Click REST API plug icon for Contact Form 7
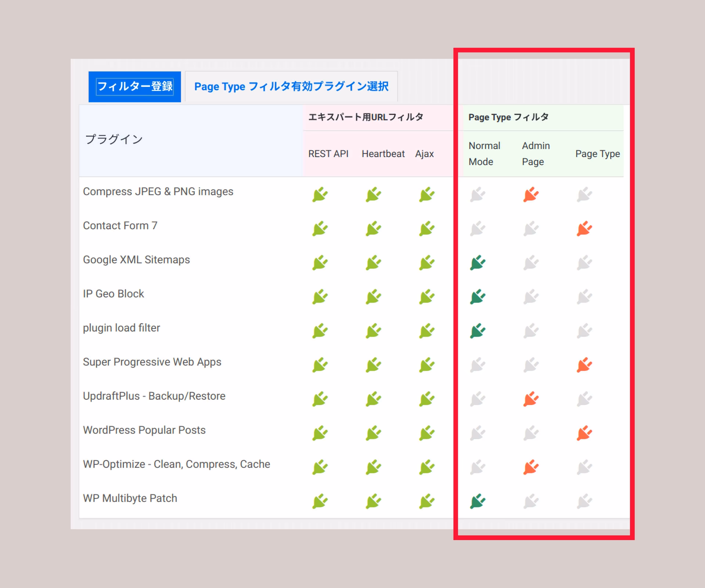The height and width of the screenshot is (588, 705). click(320, 229)
